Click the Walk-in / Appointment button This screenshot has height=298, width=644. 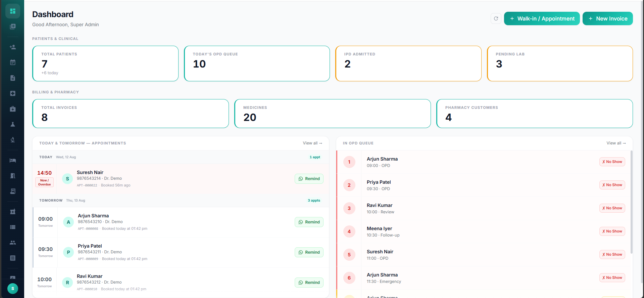542,18
